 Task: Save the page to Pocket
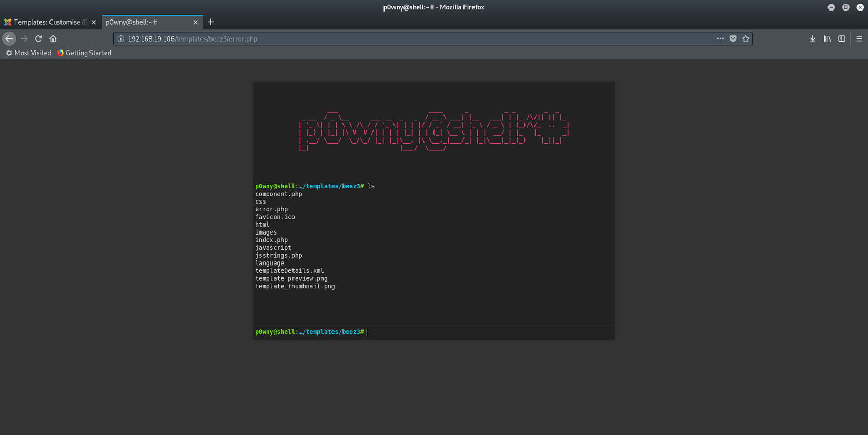[733, 38]
